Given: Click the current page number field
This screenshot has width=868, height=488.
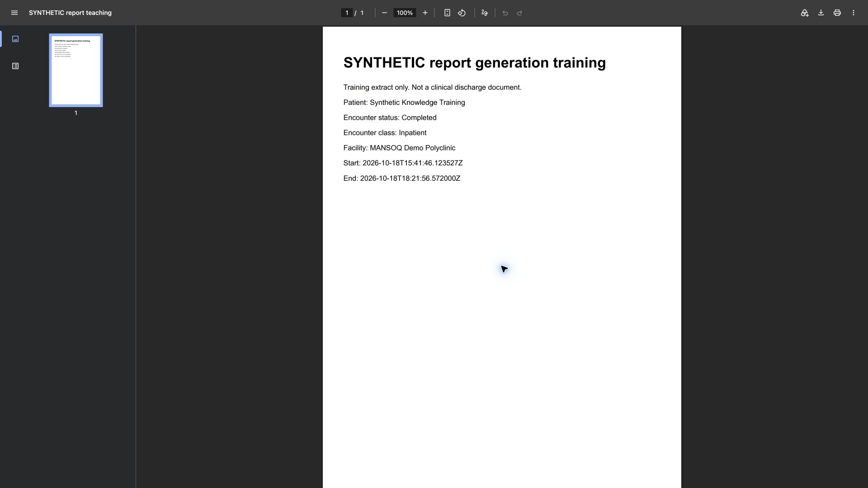Looking at the screenshot, I should click(347, 13).
